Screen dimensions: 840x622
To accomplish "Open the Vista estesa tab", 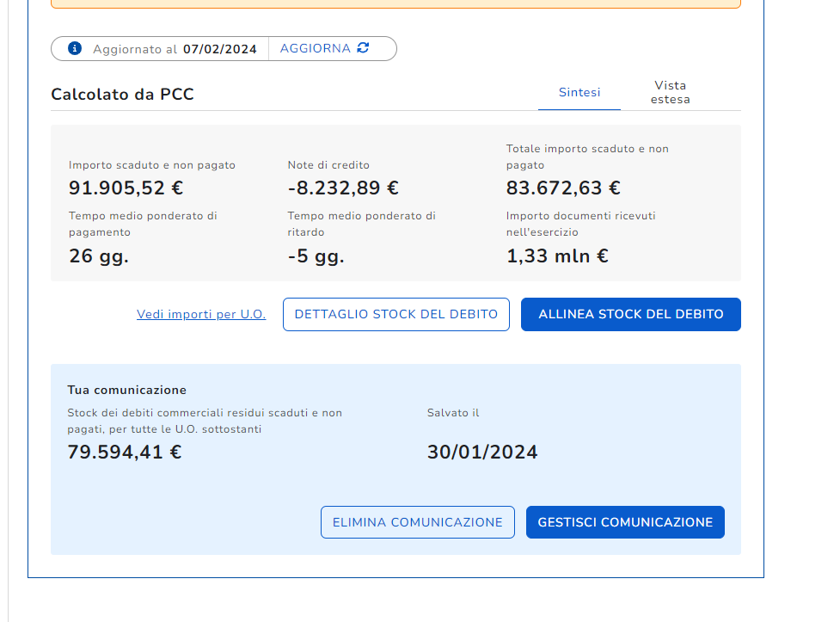I will click(x=670, y=92).
